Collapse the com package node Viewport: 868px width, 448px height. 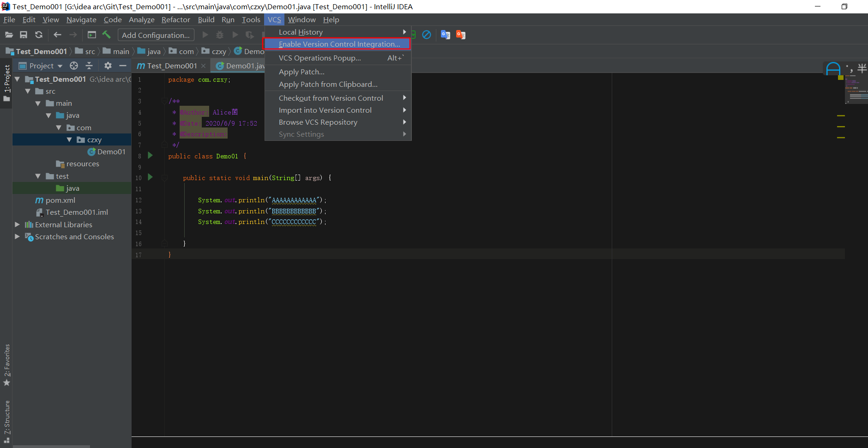[x=59, y=127]
